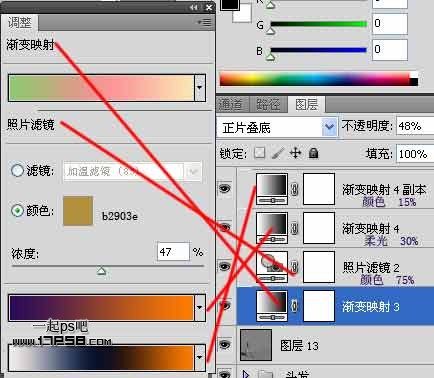Click the G channel slider handle
Screen dimensions: 434x378
click(271, 31)
